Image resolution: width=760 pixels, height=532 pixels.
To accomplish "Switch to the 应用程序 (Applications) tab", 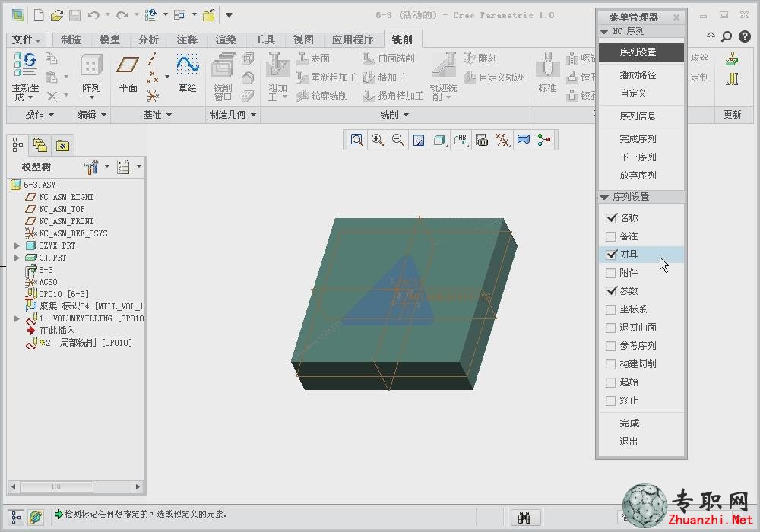I will pos(353,40).
